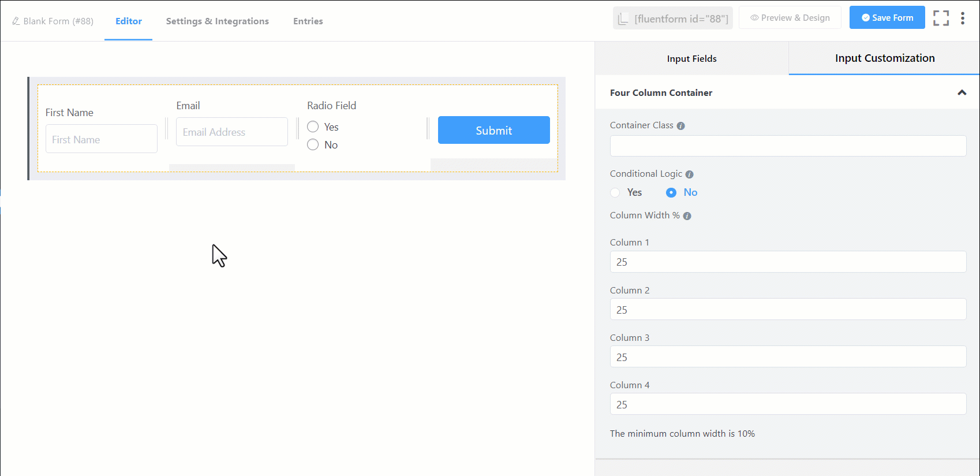Screen dimensions: 980x476
Task: Select the No radio option in form
Action: (x=313, y=145)
